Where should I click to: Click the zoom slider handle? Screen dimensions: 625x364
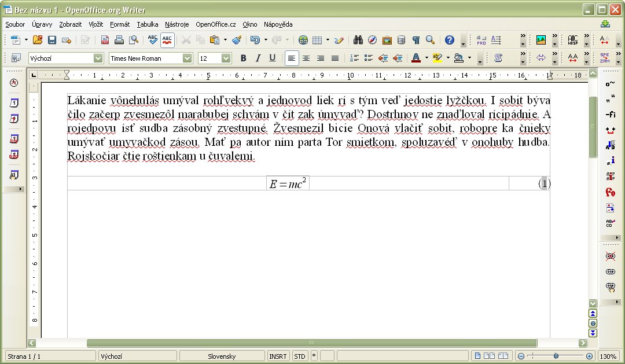[x=556, y=356]
